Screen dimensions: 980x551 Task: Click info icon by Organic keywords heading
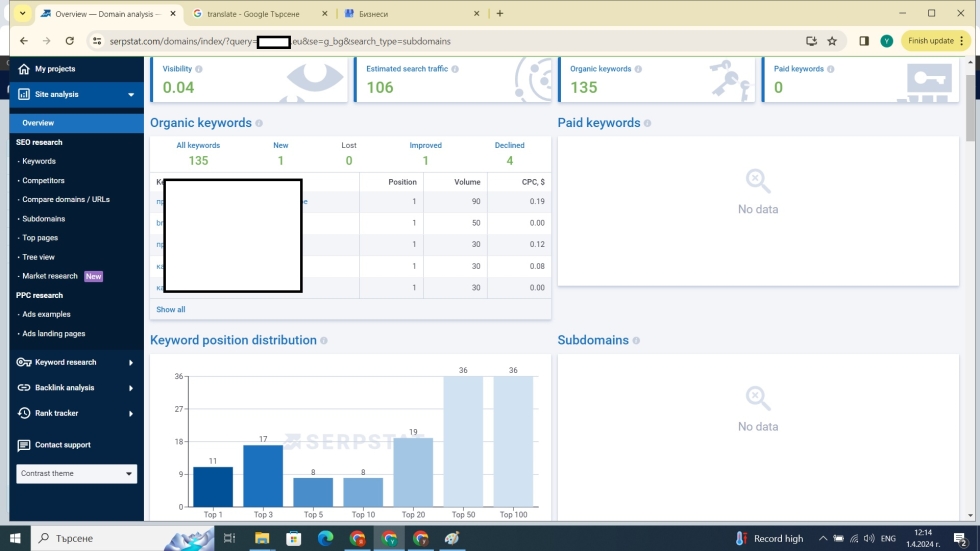pos(259,124)
